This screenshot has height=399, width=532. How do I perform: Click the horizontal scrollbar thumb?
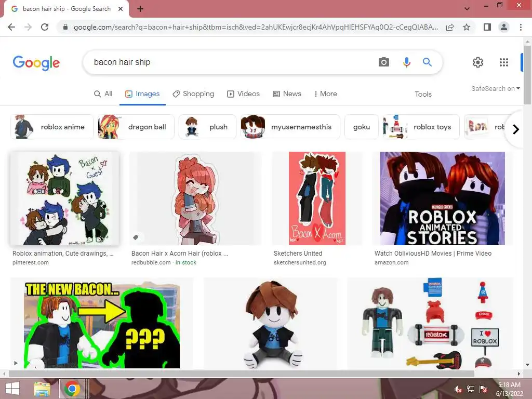tap(242, 374)
